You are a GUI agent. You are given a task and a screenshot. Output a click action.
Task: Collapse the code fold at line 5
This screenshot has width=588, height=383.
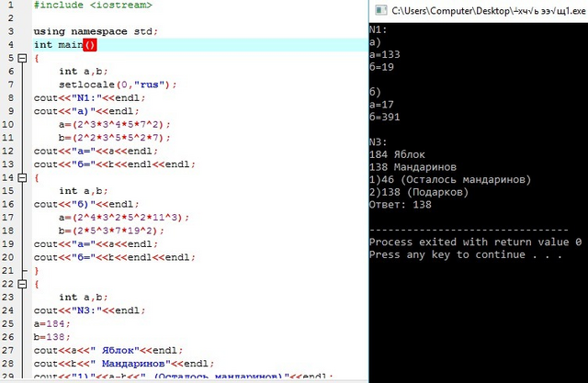[22, 58]
